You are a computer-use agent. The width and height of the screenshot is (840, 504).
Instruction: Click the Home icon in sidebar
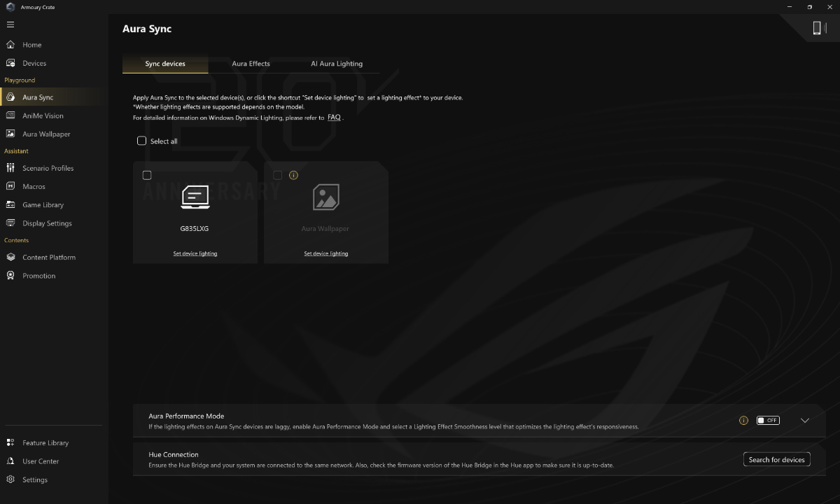tap(10, 45)
